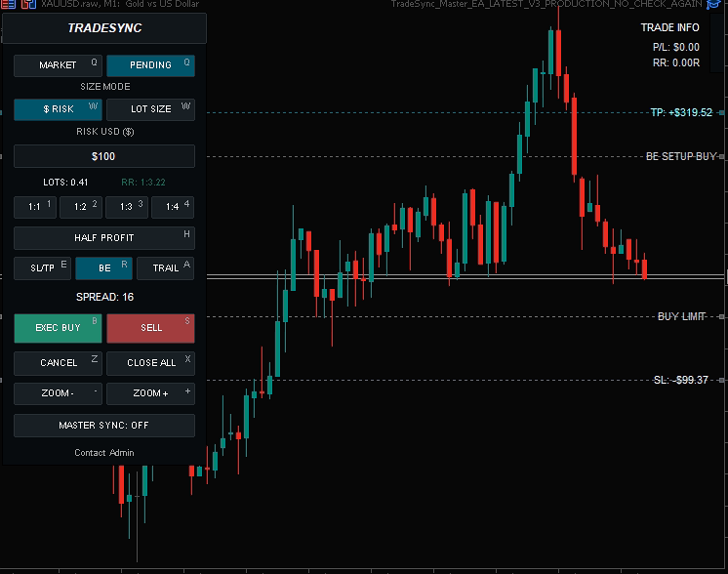
Task: Click the TRADE INFO heading
Action: point(670,28)
